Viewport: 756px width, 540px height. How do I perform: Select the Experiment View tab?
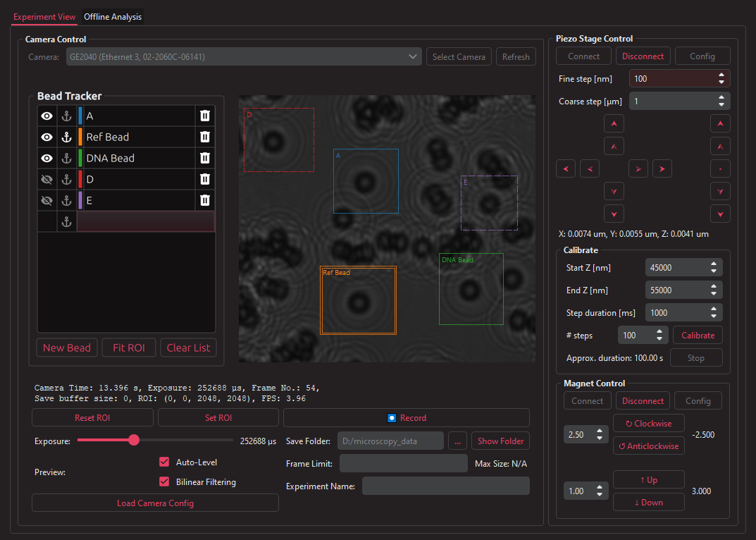tap(44, 17)
